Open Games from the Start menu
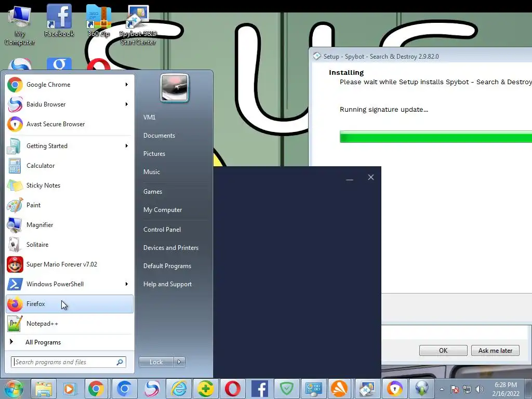 click(x=153, y=192)
